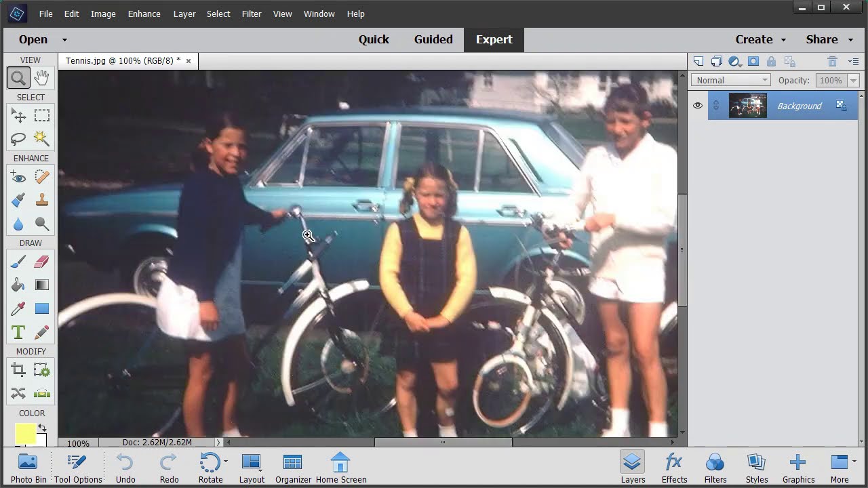
Task: Select the Hand tool
Action: click(42, 78)
